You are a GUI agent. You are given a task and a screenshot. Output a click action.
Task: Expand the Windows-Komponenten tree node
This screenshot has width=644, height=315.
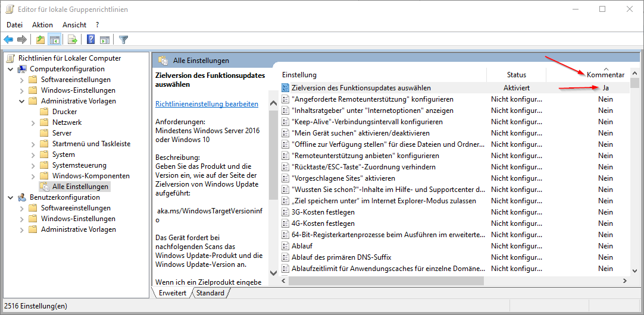pos(33,176)
